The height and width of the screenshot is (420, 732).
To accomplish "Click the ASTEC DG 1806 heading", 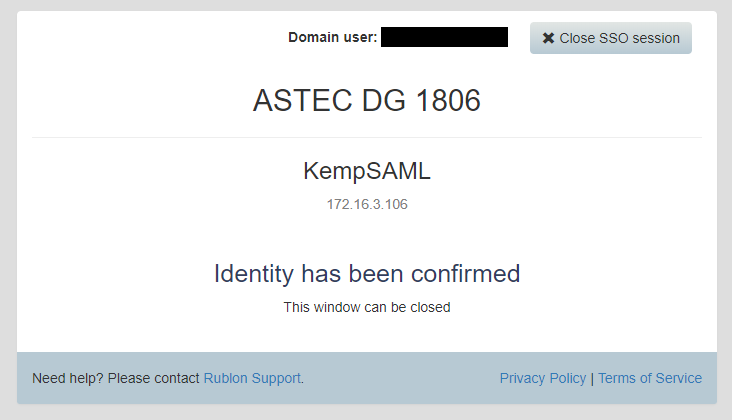I will [x=367, y=100].
